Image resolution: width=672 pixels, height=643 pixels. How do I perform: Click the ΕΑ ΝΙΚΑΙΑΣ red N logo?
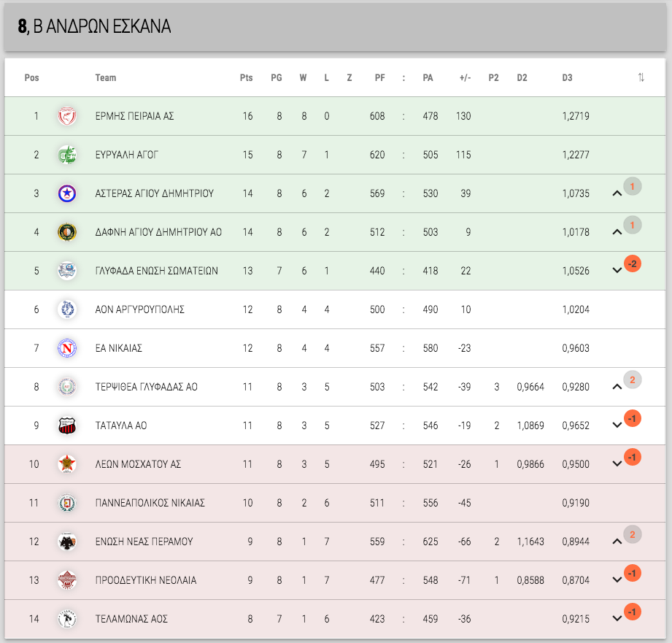click(67, 348)
